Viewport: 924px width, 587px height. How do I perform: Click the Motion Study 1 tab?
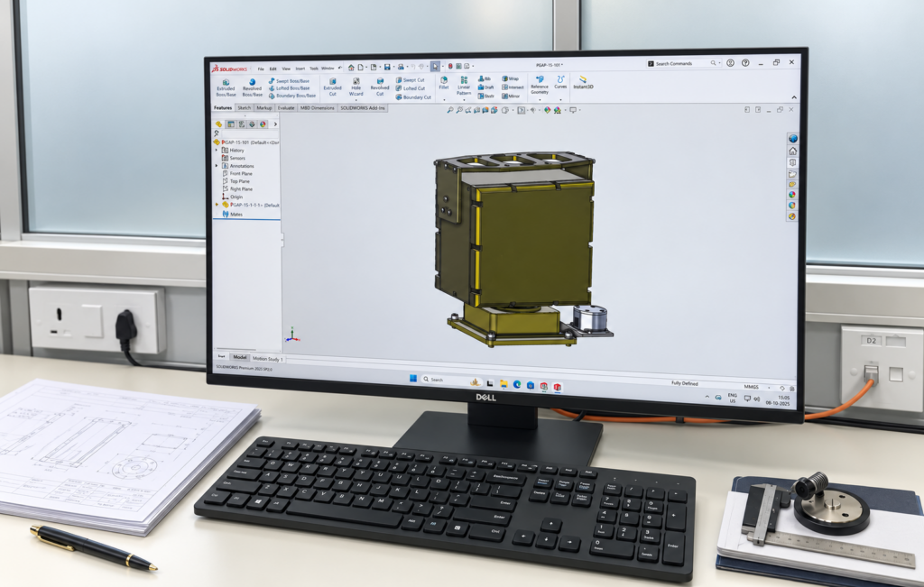click(267, 359)
